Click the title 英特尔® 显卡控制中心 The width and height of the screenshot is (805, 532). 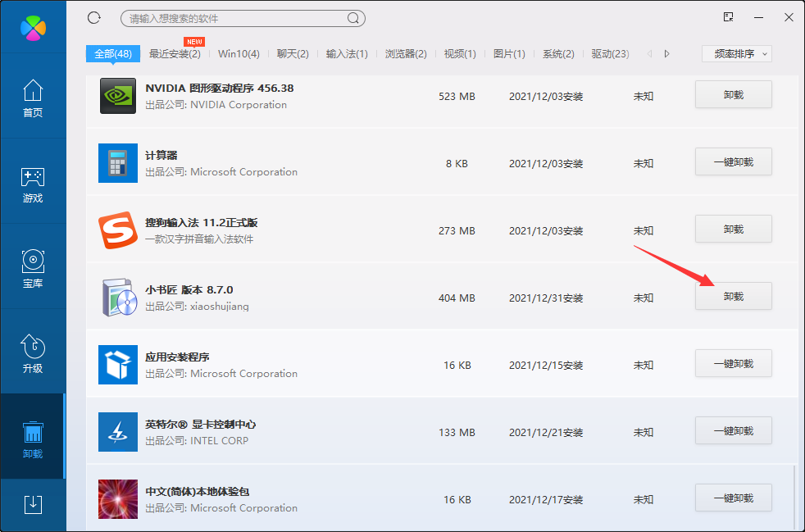[200, 425]
